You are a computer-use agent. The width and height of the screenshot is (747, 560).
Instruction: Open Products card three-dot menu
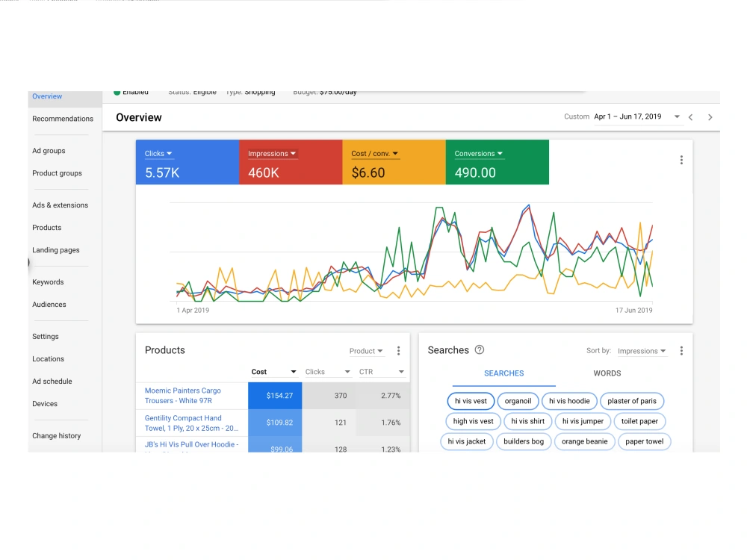click(398, 351)
